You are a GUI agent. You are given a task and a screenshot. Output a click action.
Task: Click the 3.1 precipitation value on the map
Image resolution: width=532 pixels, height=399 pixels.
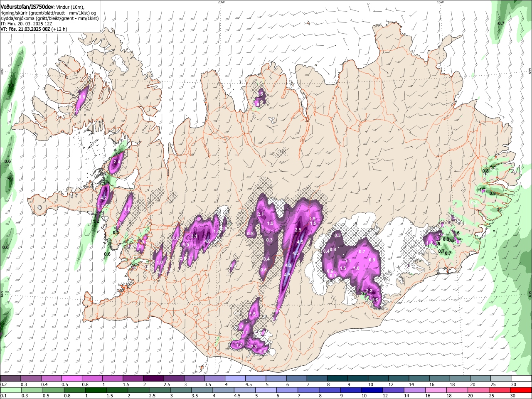[x=194, y=236]
